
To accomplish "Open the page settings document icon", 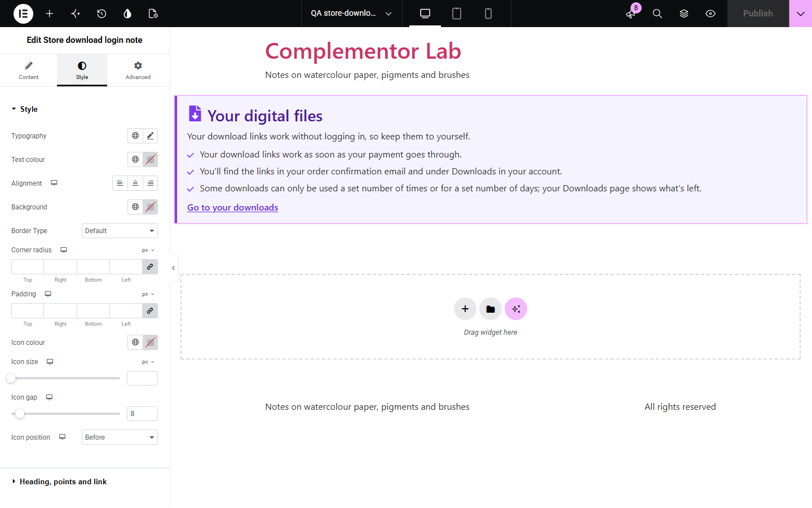I will (153, 14).
